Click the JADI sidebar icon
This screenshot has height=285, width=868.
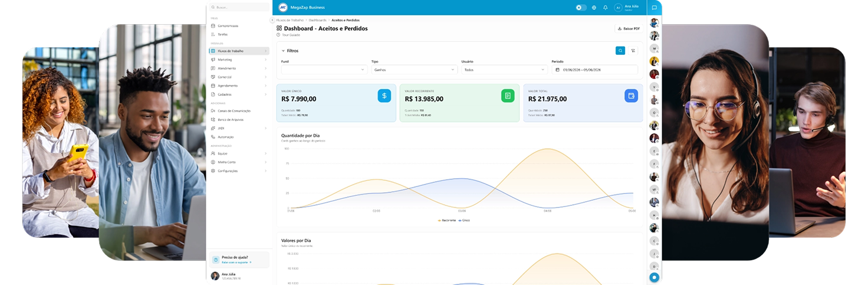[213, 128]
